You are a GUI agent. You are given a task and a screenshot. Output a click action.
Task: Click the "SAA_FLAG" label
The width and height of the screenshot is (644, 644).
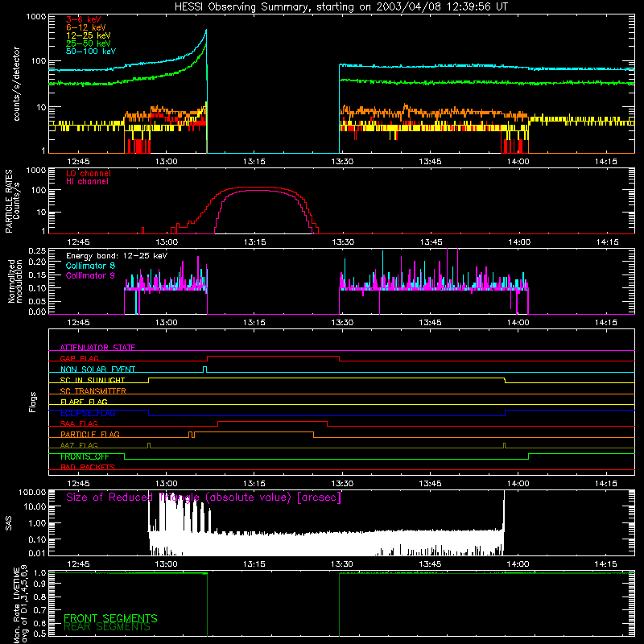point(79,423)
